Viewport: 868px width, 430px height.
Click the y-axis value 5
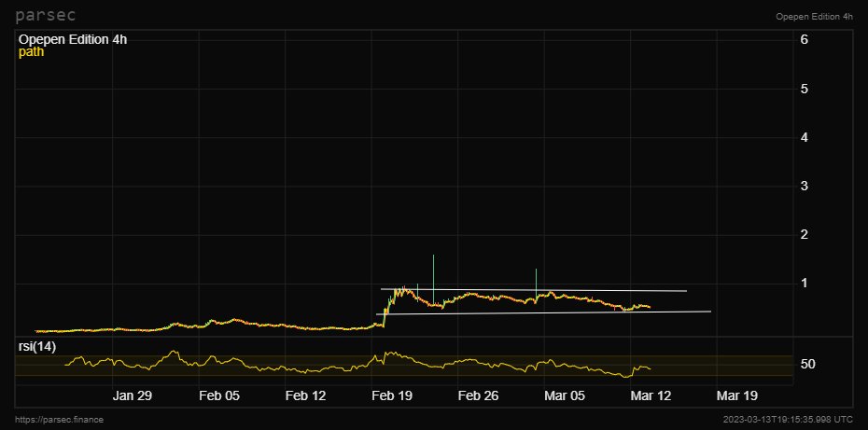(804, 89)
